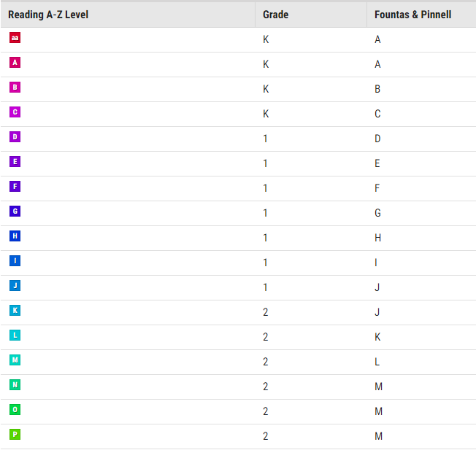Click the purple level D badge

coord(15,137)
